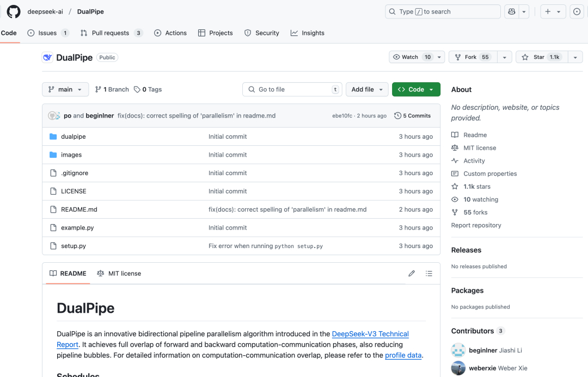Open the Releases heading link
Screen dimensions: 588x377
(466, 250)
